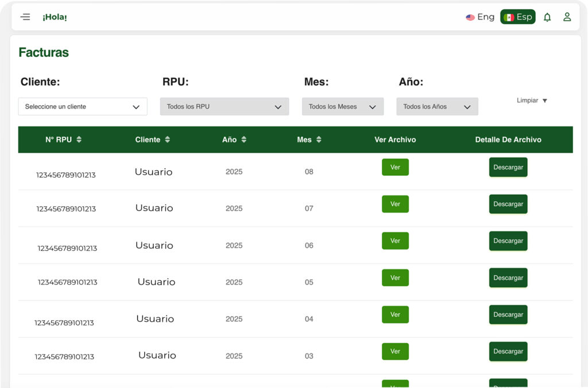This screenshot has width=588, height=388.
Task: Sort by N° RPU column arrows
Action: 79,140
